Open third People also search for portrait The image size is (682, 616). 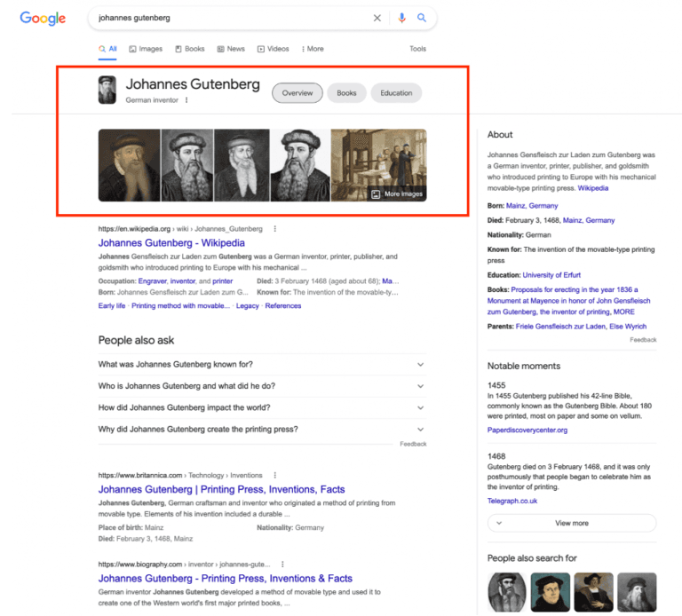pos(594,592)
